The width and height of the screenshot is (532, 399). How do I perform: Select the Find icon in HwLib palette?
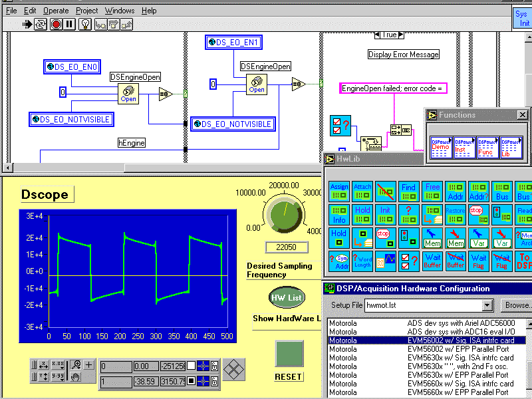coord(408,192)
